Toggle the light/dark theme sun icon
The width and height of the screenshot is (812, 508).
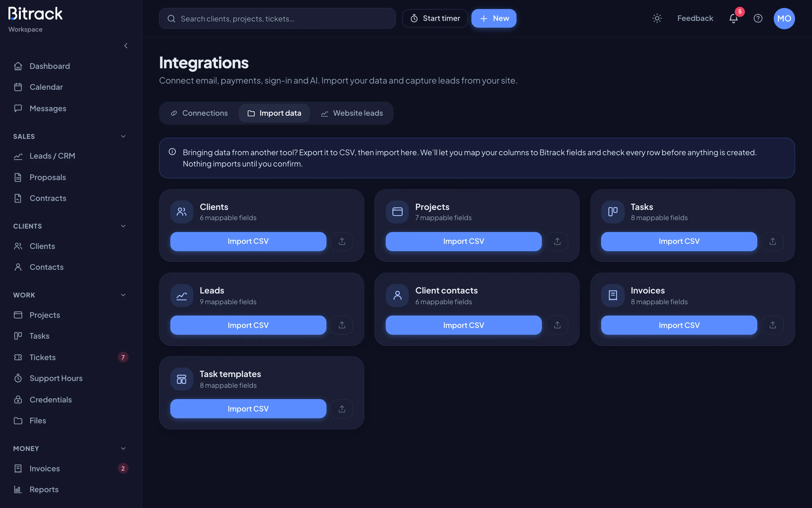point(657,18)
